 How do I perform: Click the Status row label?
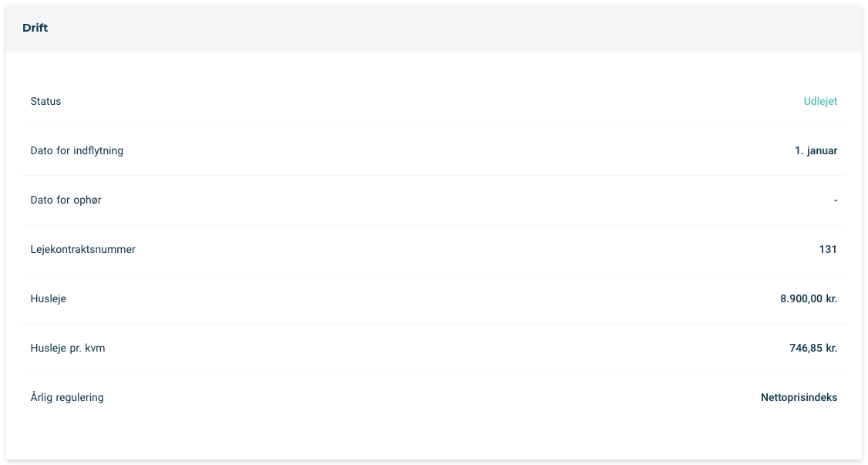[x=46, y=101]
